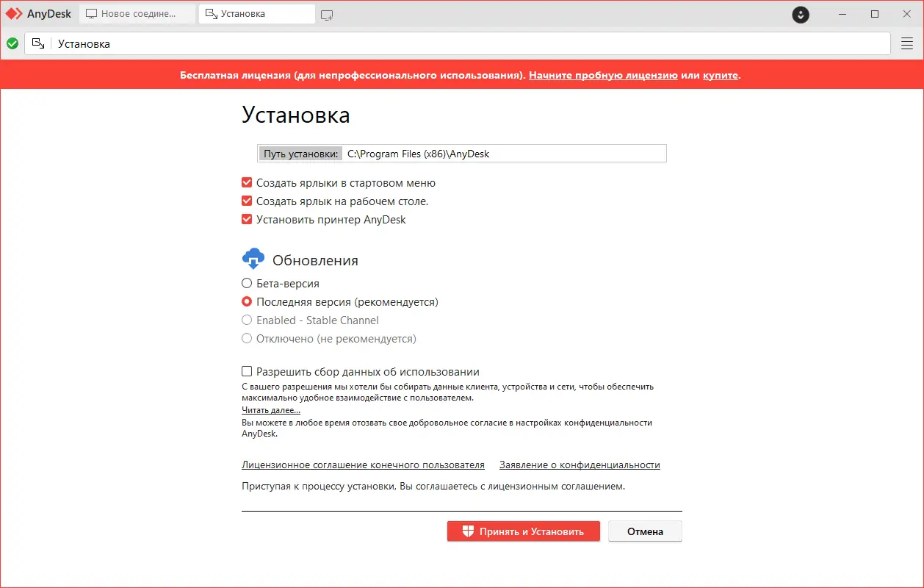Click the cloud download icon next to Обновления
The height and width of the screenshot is (588, 924).
coord(253,259)
